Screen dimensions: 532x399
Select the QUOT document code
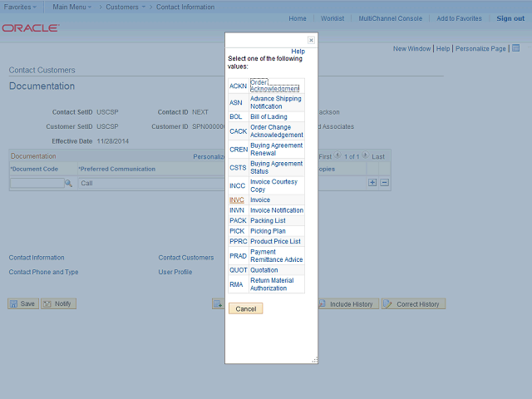[x=239, y=270]
